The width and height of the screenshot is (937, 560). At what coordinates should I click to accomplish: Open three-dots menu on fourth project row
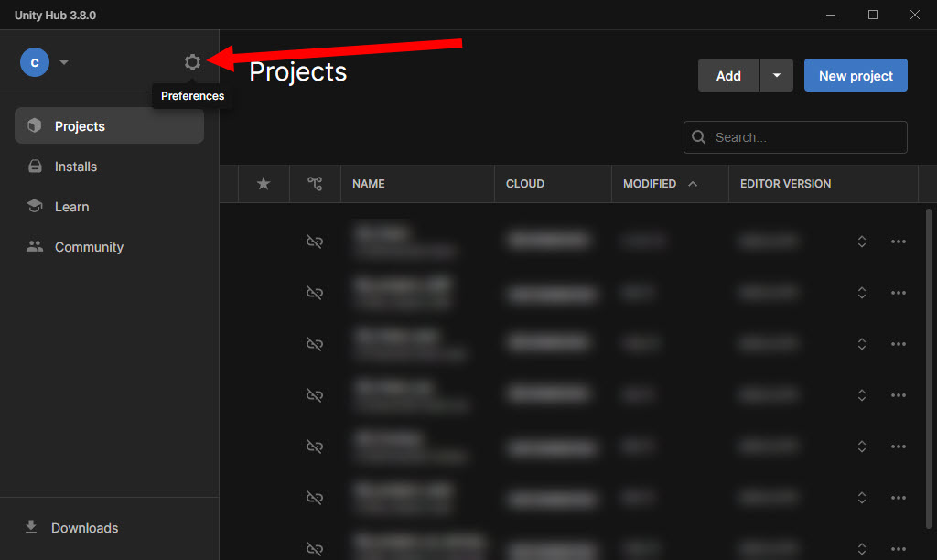[899, 395]
